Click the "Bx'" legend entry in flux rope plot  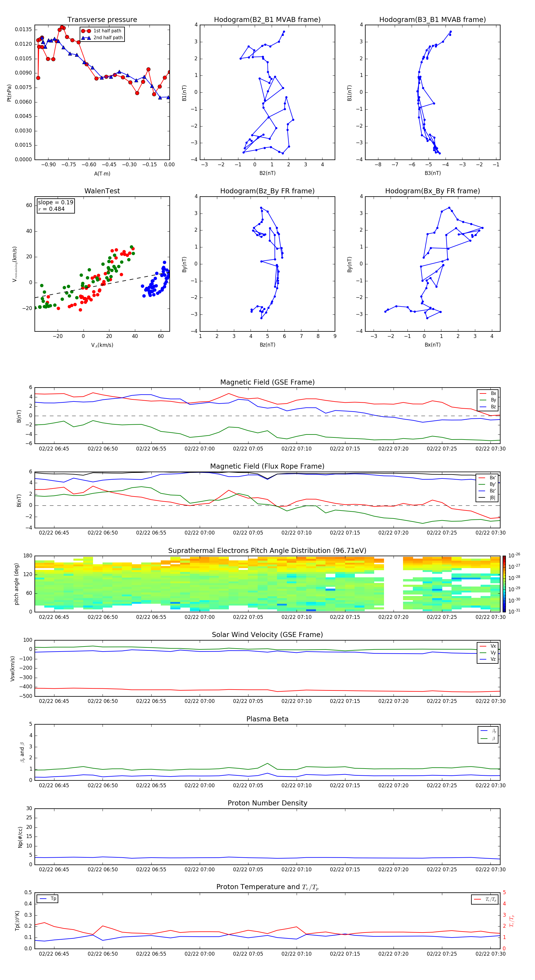coord(488,478)
